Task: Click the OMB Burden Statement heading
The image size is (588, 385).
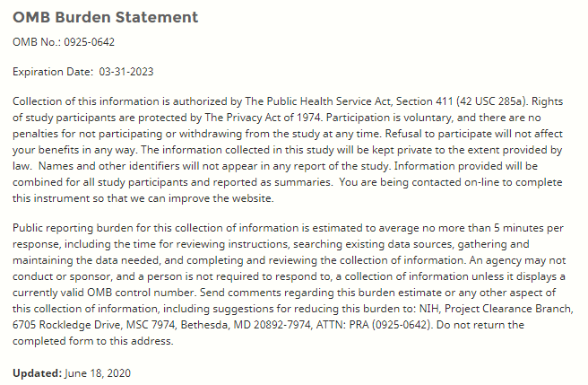Action: 105,17
